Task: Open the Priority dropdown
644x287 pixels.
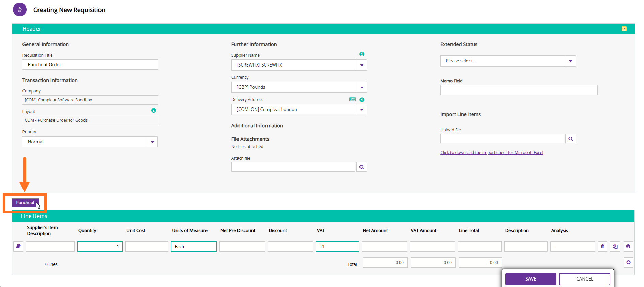Action: coord(152,142)
